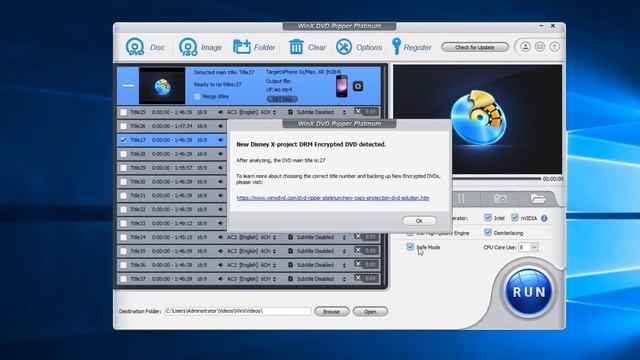Enable the Merge titles checkbox
The image size is (640, 360).
point(197,97)
